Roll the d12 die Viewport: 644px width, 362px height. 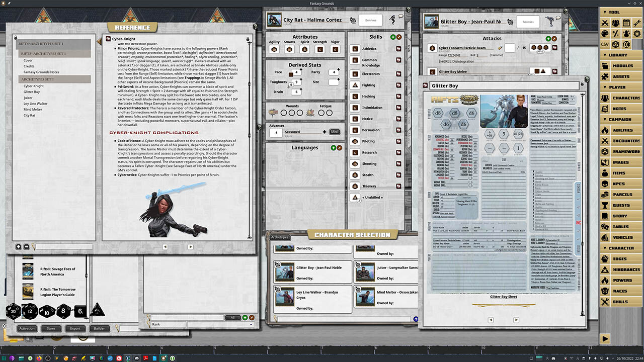(29, 311)
